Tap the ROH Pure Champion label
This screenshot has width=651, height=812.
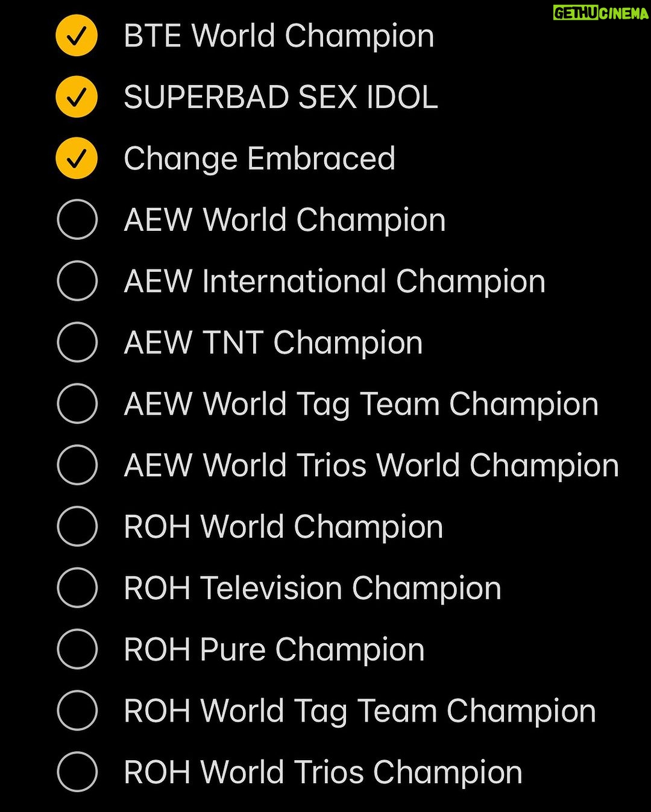[x=274, y=650]
